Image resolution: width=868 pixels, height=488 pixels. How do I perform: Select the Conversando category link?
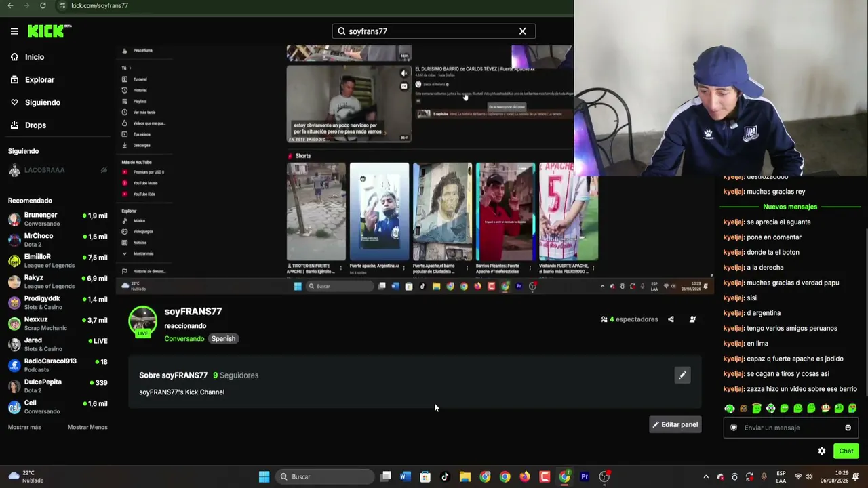184,339
